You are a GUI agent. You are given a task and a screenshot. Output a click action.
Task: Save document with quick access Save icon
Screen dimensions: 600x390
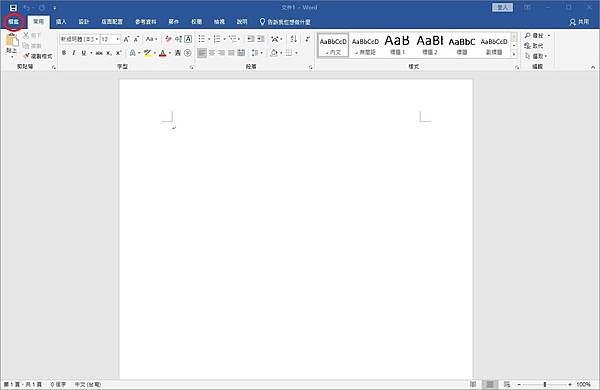coord(13,8)
